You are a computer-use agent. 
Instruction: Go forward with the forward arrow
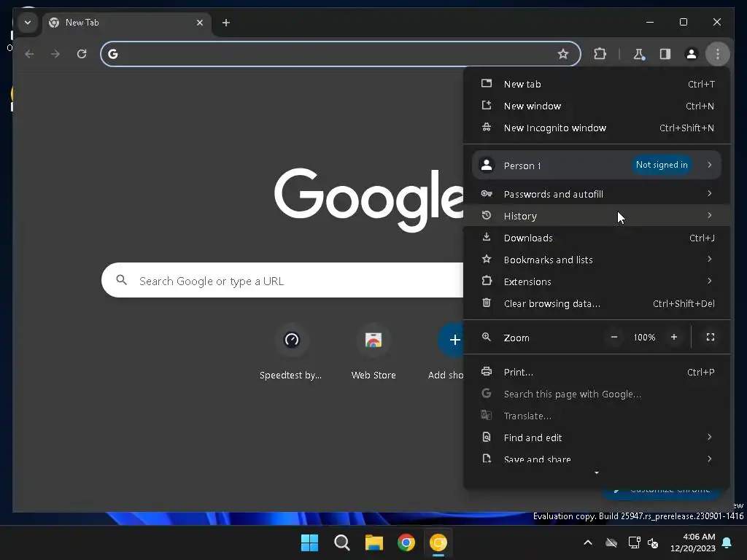[x=55, y=54]
